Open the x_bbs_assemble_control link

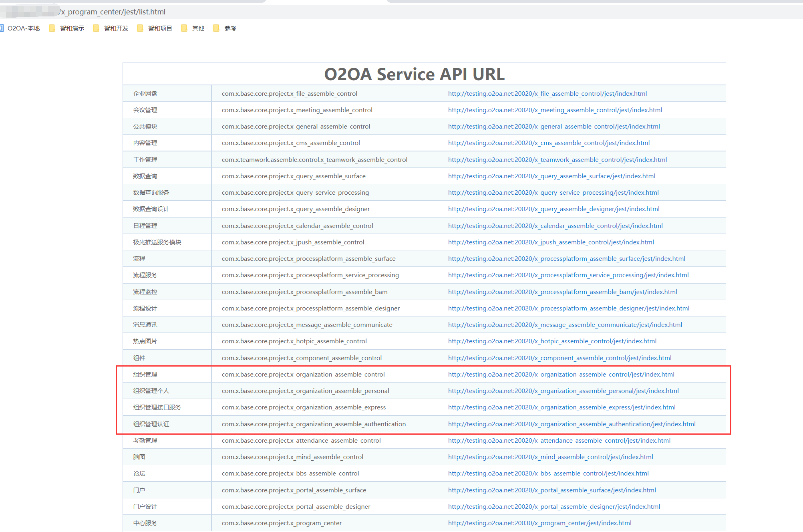click(x=548, y=474)
